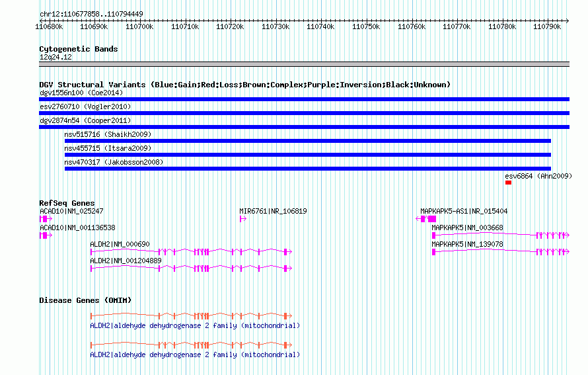
Task: Select the nsv455715 (Itsara2009) variant bar
Action: 307,155
